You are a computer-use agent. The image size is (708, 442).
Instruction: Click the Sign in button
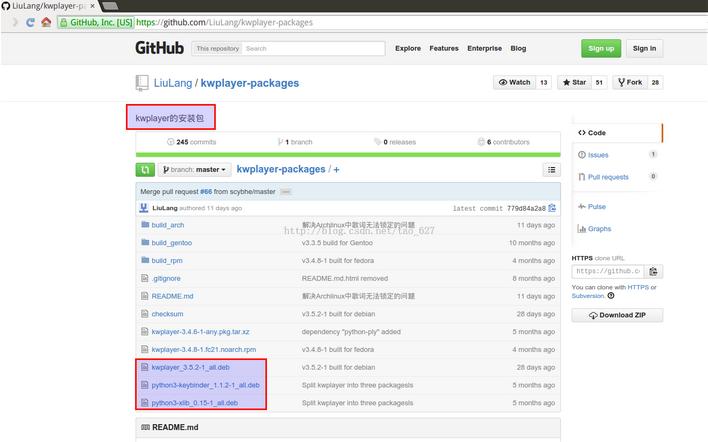pyautogui.click(x=644, y=48)
